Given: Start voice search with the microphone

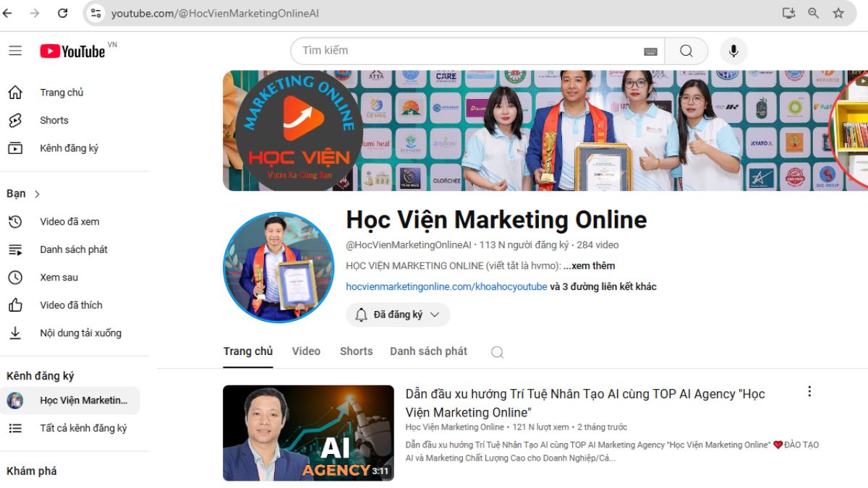Looking at the screenshot, I should coord(733,51).
